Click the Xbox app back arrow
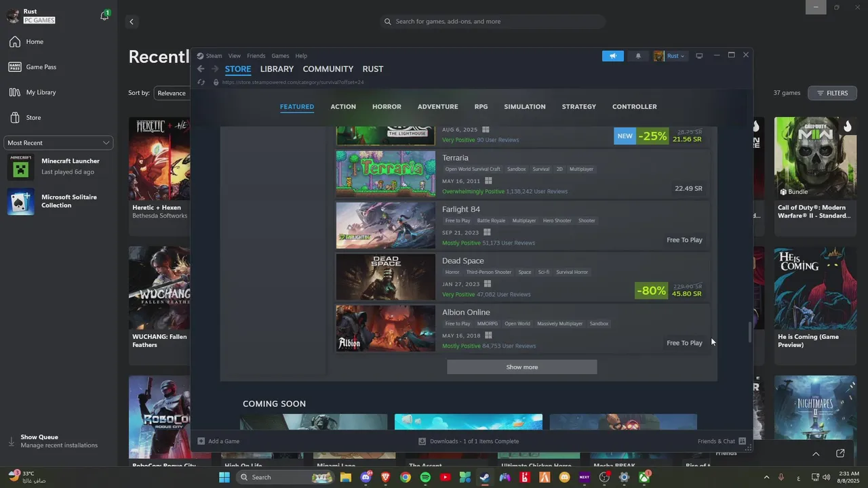The height and width of the screenshot is (488, 868). pyautogui.click(x=132, y=22)
